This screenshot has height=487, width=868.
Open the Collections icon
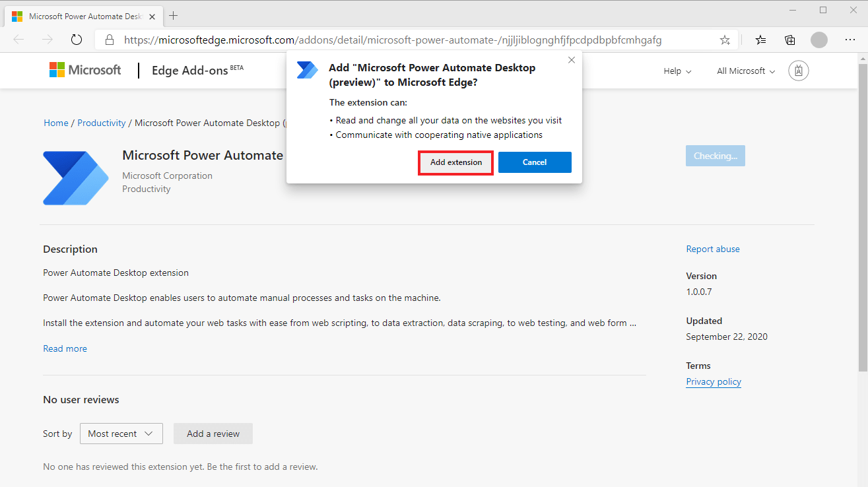pyautogui.click(x=789, y=40)
